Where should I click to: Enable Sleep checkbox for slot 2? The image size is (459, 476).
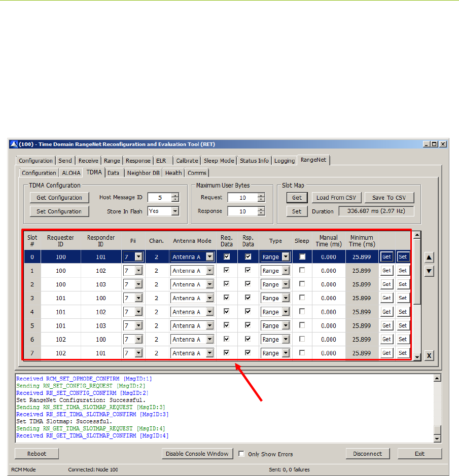[x=302, y=284]
